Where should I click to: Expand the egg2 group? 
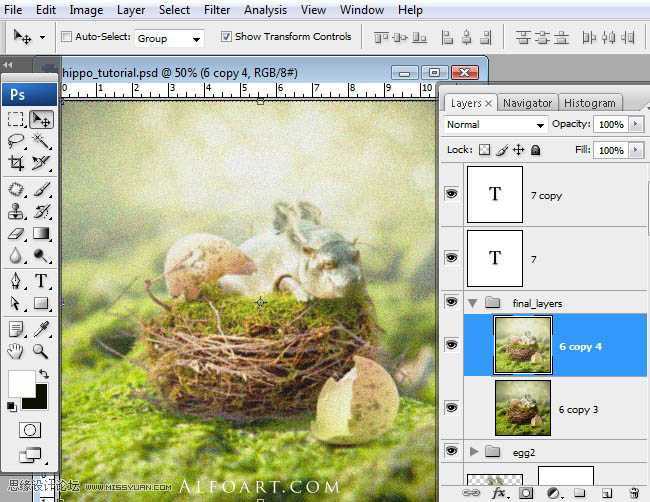(x=474, y=451)
